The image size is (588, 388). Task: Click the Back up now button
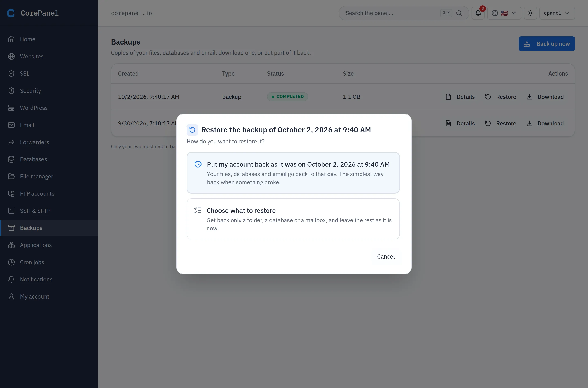coord(546,44)
